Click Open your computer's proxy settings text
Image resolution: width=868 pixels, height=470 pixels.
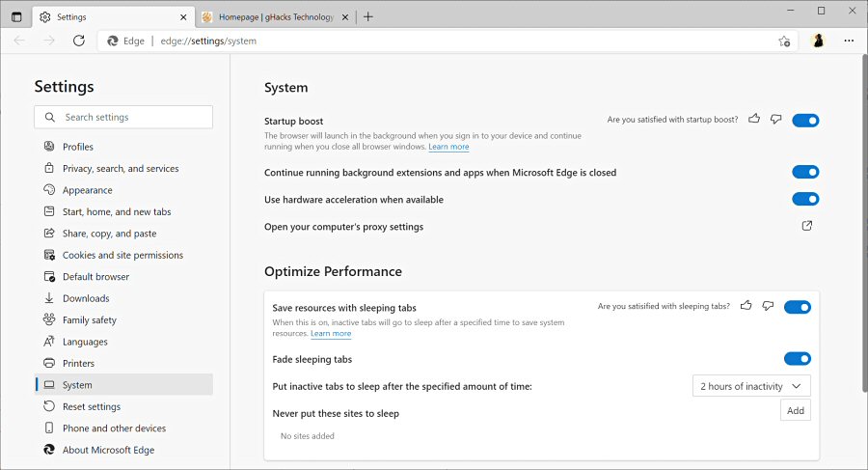point(343,227)
